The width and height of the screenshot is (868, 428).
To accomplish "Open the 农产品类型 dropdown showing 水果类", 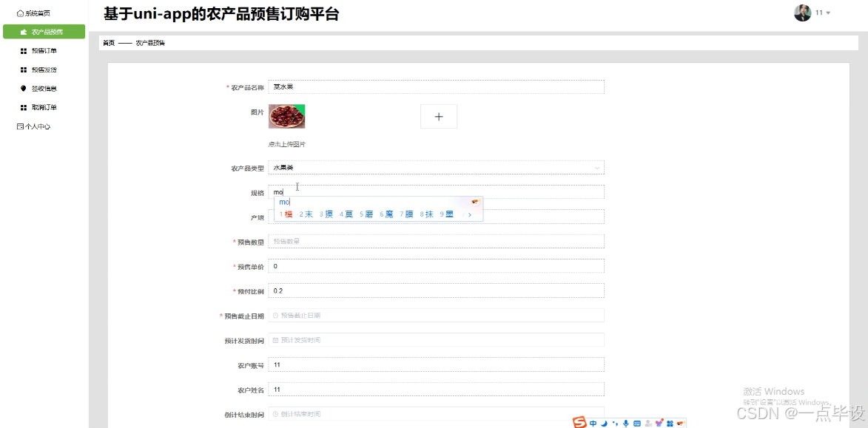I will coord(438,167).
